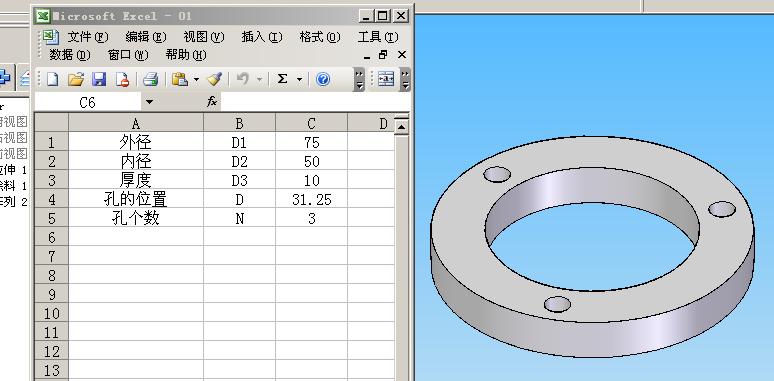Click the bottom hole on flange model

[x=557, y=304]
